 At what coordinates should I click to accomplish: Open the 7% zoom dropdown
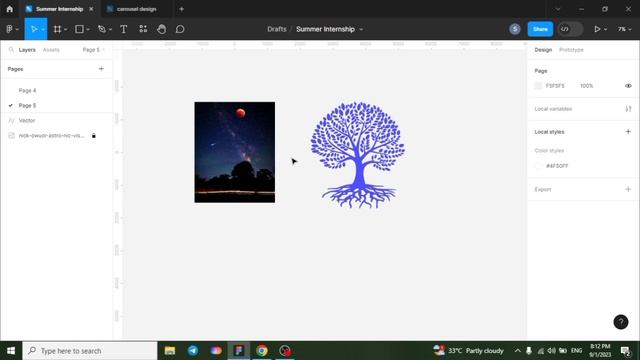click(x=624, y=29)
